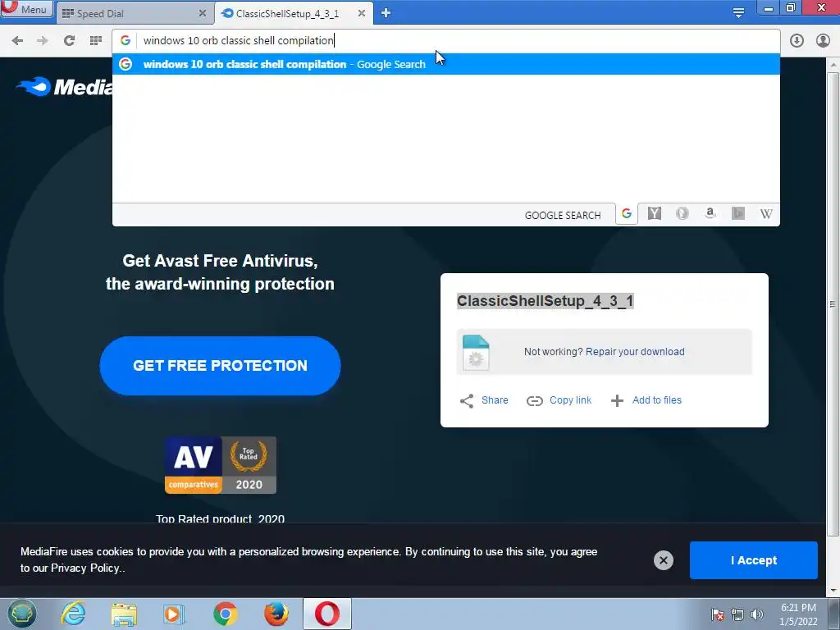Open the user account icon in toolbar
Viewport: 840px width, 630px height.
click(823, 41)
